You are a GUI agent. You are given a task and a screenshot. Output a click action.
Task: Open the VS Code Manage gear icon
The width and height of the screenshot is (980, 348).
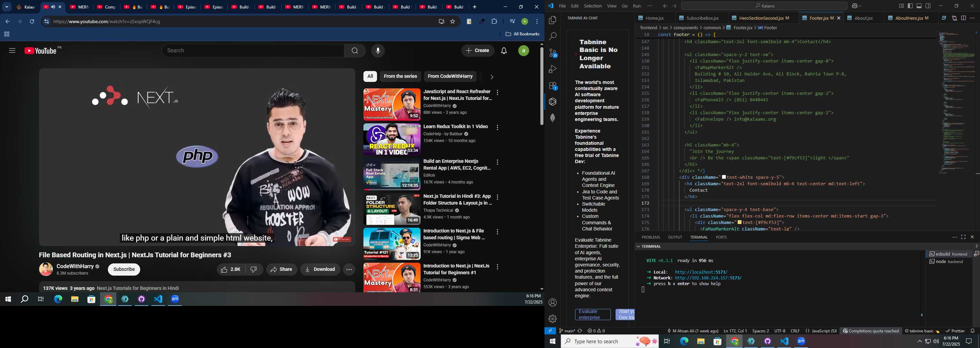[552, 319]
